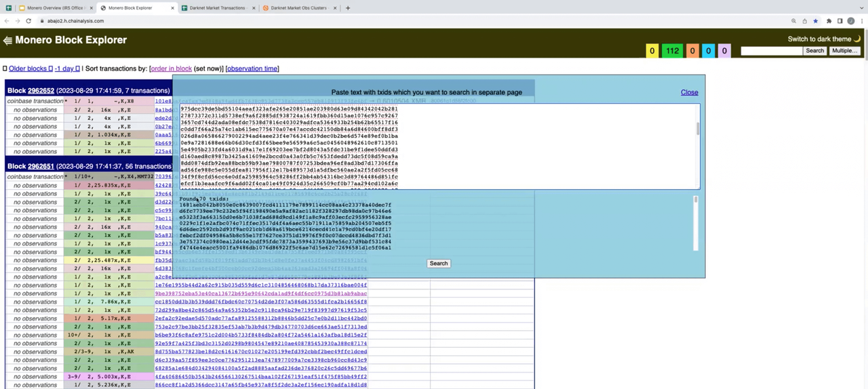Switch to Darknet Market Obs Clusters tab

pos(298,8)
